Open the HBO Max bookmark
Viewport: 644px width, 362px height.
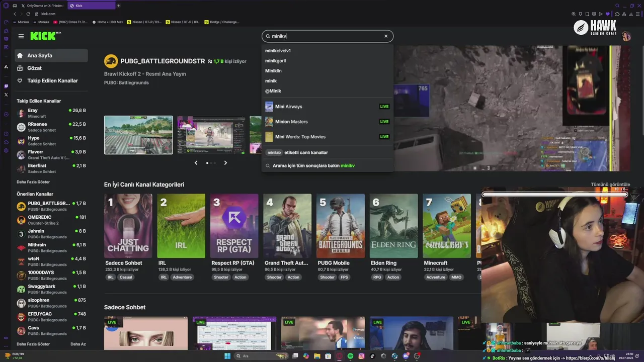108,22
